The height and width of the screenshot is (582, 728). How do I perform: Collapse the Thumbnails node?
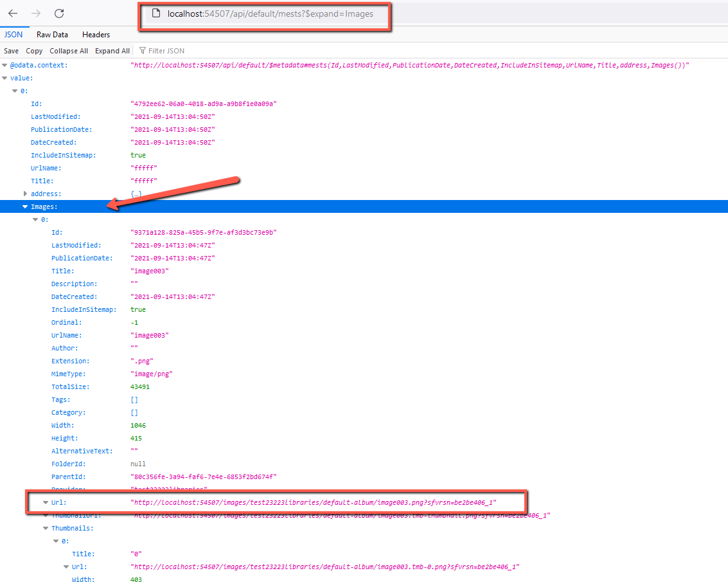click(46, 528)
